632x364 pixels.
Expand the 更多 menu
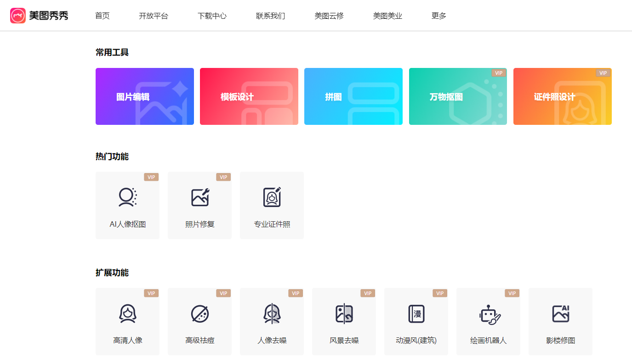tap(439, 16)
